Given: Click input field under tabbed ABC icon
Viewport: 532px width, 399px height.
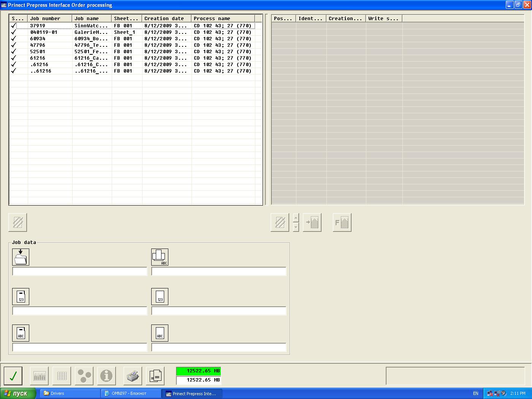Looking at the screenshot, I should coord(80,347).
